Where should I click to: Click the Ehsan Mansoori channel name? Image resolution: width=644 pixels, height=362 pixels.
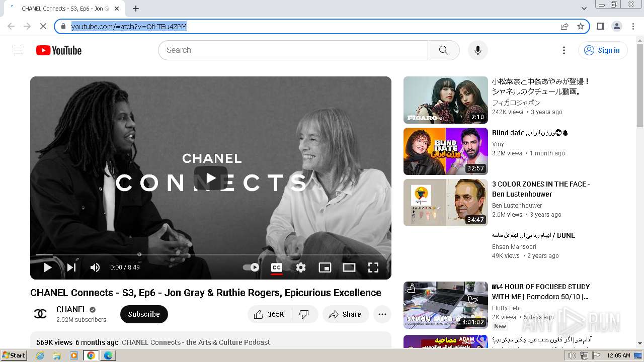514,246
